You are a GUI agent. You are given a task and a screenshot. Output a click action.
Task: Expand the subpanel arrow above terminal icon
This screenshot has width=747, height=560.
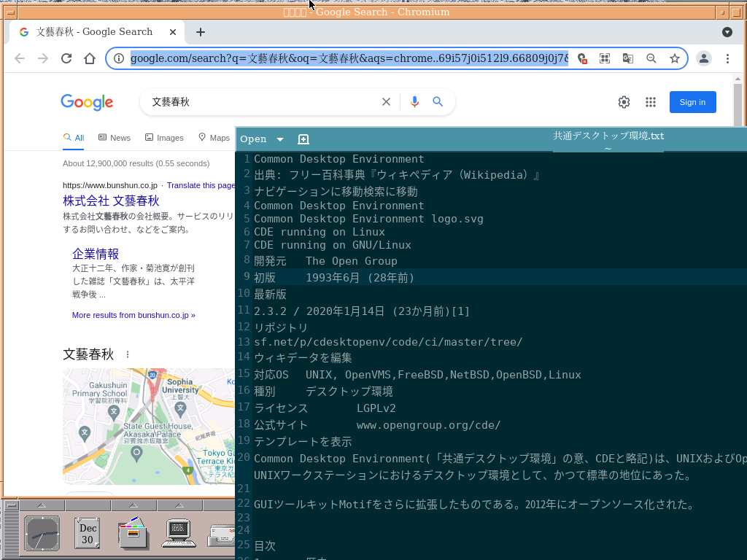pyautogui.click(x=179, y=505)
